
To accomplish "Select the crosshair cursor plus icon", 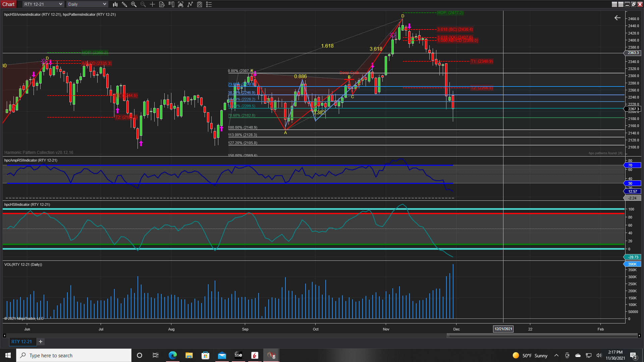I will pos(153,4).
